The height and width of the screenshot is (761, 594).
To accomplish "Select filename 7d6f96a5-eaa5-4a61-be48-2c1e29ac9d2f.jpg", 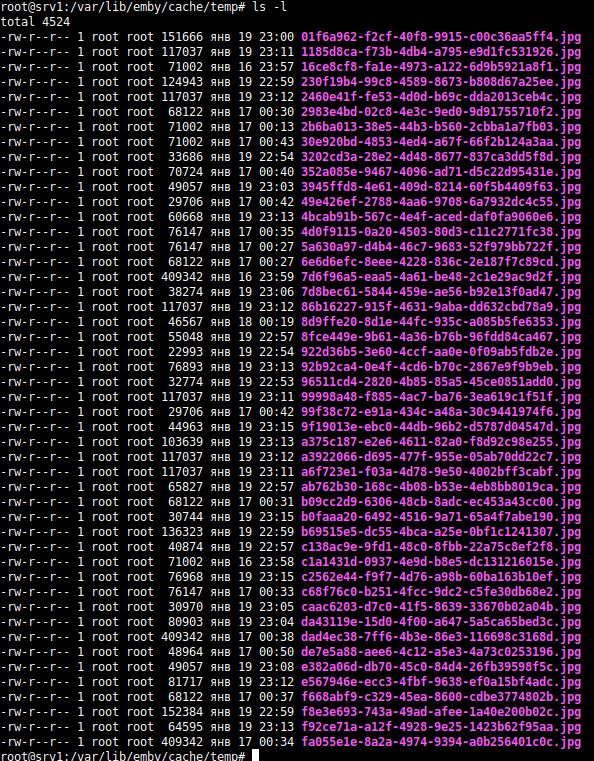I will pyautogui.click(x=441, y=277).
